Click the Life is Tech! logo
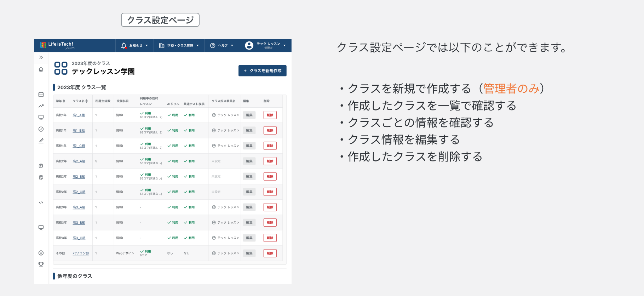The width and height of the screenshot is (644, 296). coord(57,45)
